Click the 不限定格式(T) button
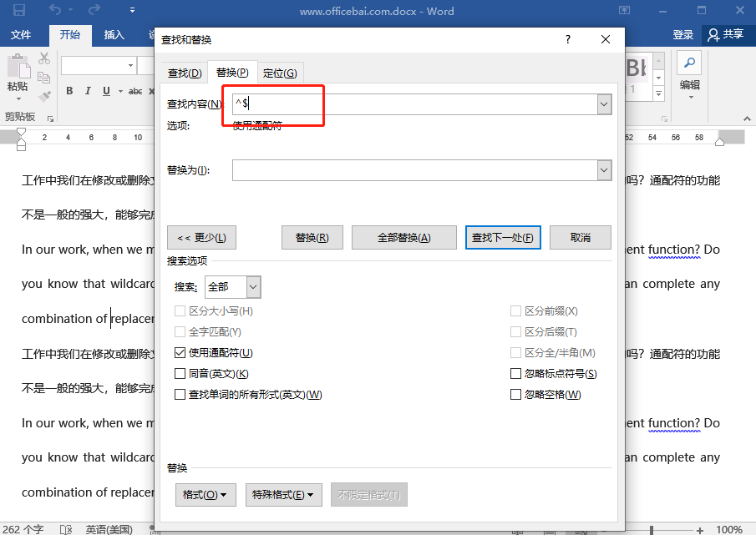The height and width of the screenshot is (535, 756). tap(369, 495)
